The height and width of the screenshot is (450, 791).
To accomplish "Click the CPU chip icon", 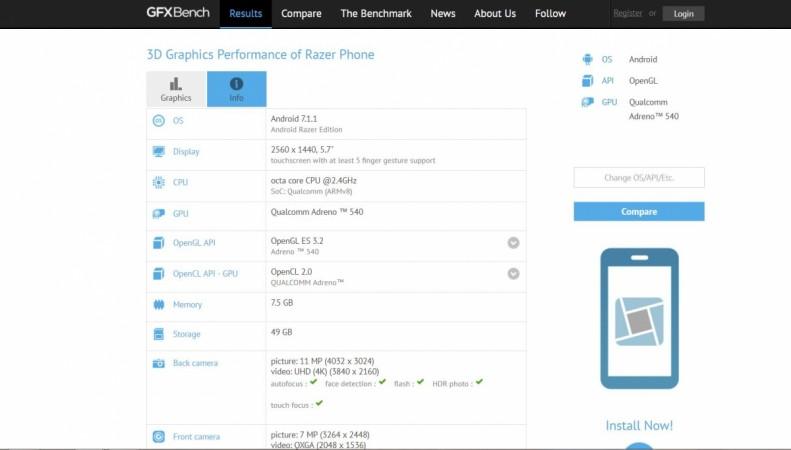I will coord(158,182).
